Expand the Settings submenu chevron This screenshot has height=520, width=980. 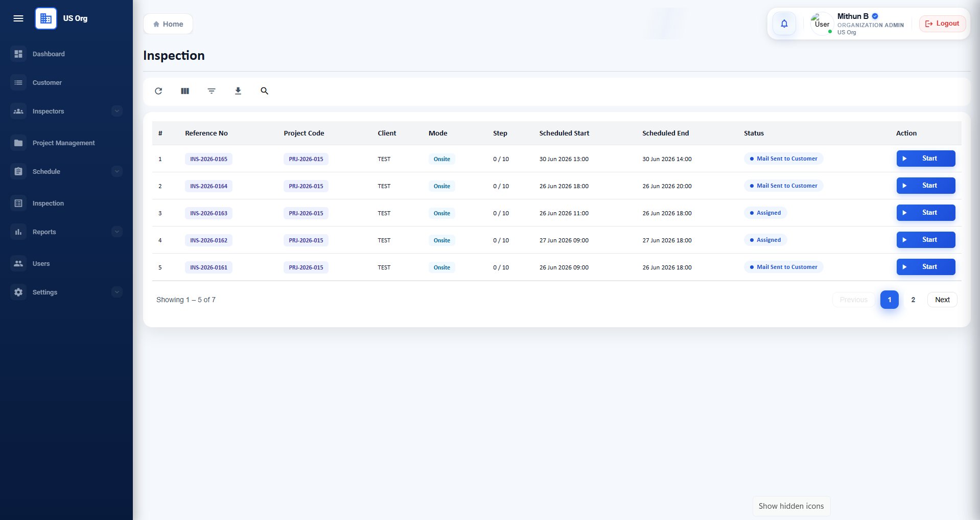click(x=117, y=292)
